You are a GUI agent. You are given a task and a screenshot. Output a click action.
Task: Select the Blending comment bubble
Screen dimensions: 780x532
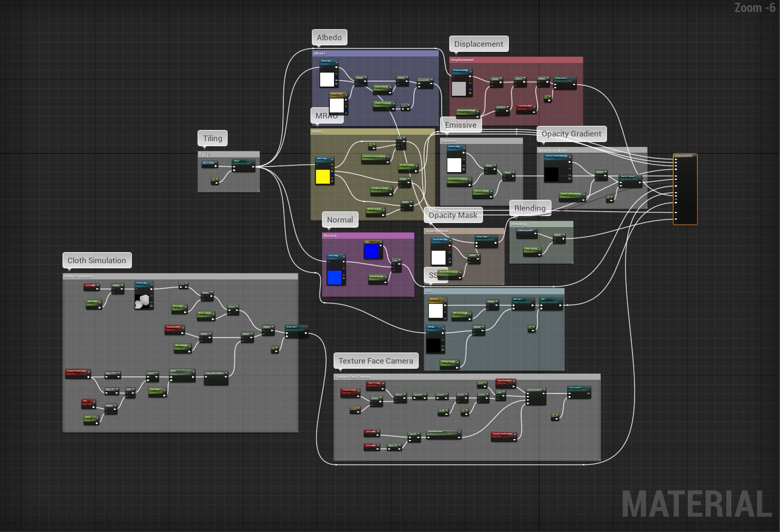(530, 208)
